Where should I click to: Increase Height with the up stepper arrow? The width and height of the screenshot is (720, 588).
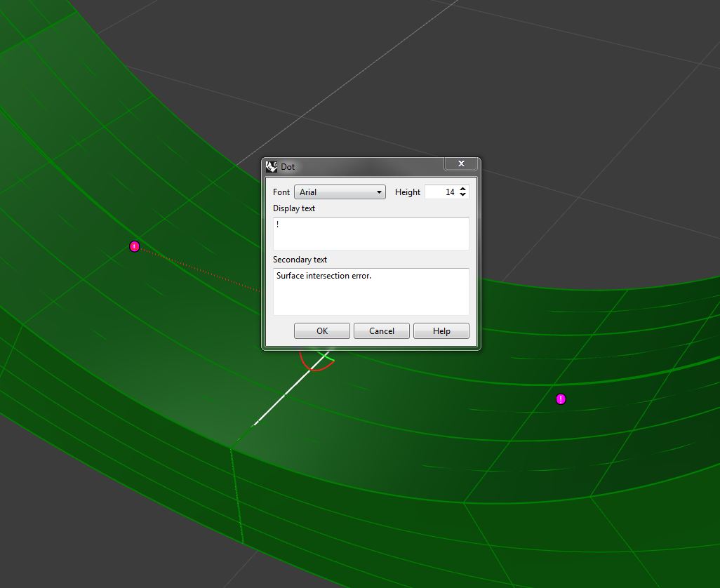[x=463, y=189]
